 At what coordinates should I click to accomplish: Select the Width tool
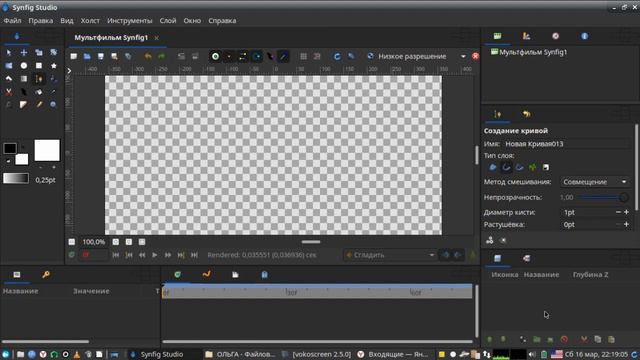coord(24,92)
